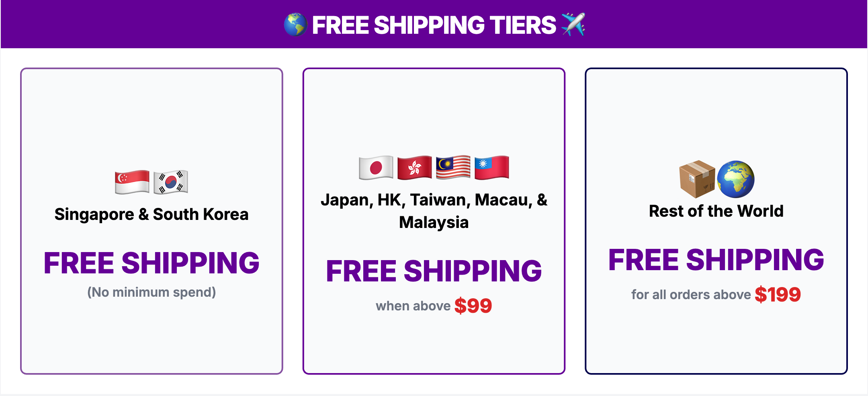868x396 pixels.
Task: Click the red $99 threshold price
Action: click(x=473, y=306)
